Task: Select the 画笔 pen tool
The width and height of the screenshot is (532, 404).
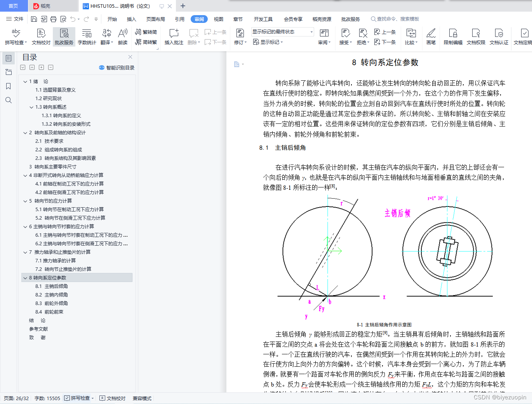Action: pos(431,37)
